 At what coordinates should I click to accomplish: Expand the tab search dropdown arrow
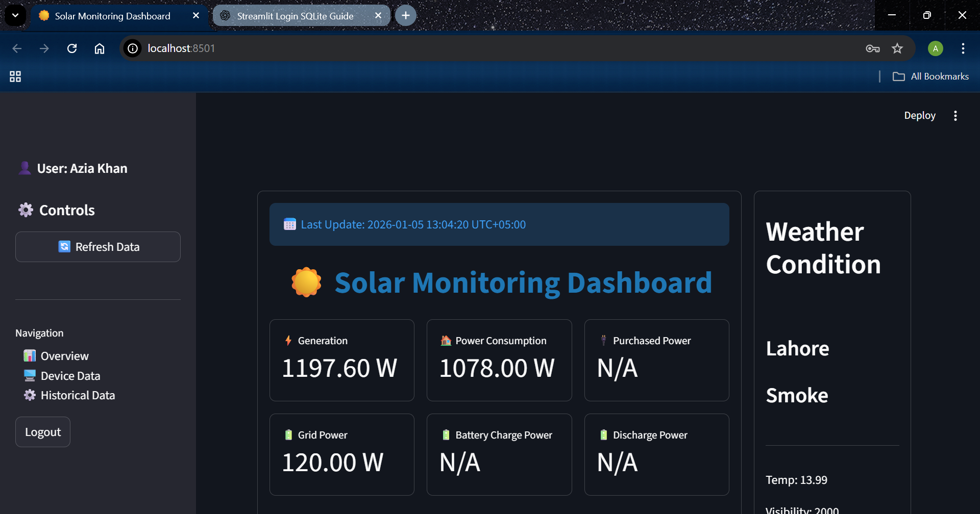click(x=15, y=15)
